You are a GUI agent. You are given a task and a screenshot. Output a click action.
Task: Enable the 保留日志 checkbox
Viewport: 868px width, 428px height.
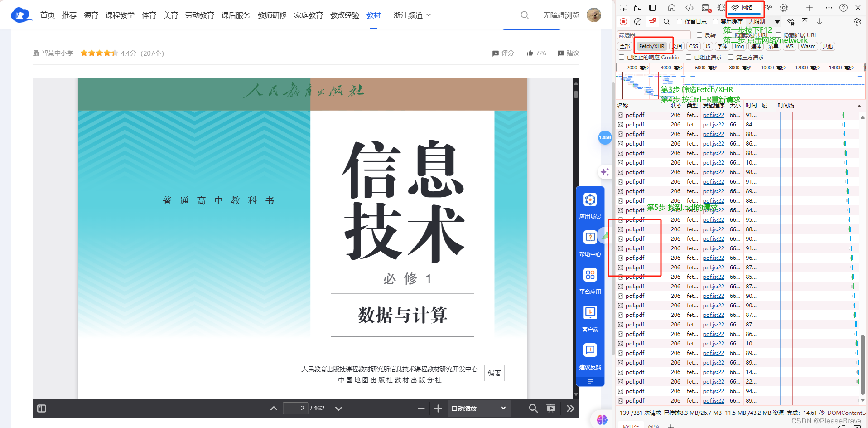680,22
